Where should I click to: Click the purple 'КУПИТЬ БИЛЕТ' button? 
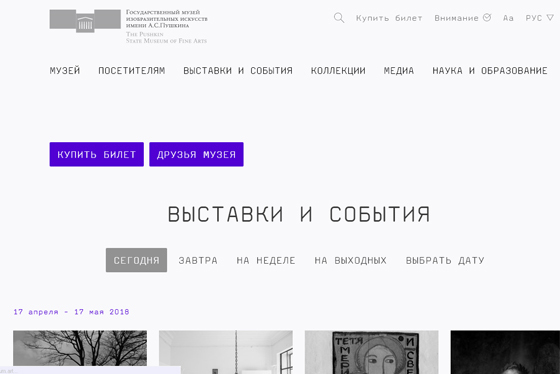(x=97, y=154)
